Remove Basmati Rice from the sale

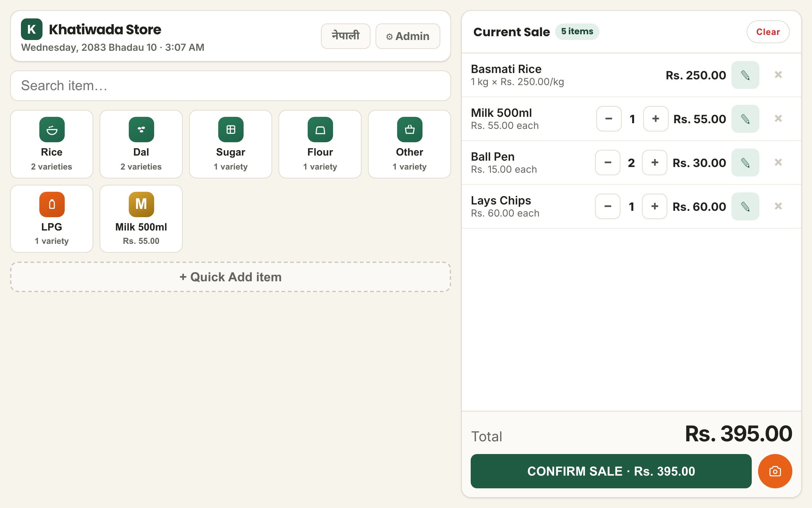coord(778,75)
